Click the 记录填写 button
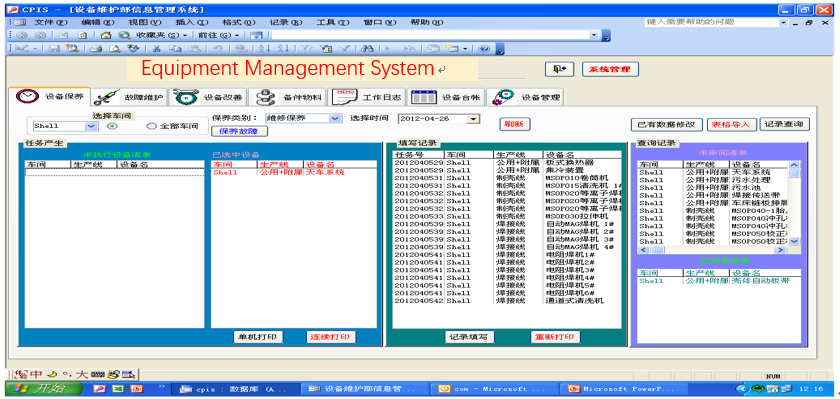 pos(469,337)
